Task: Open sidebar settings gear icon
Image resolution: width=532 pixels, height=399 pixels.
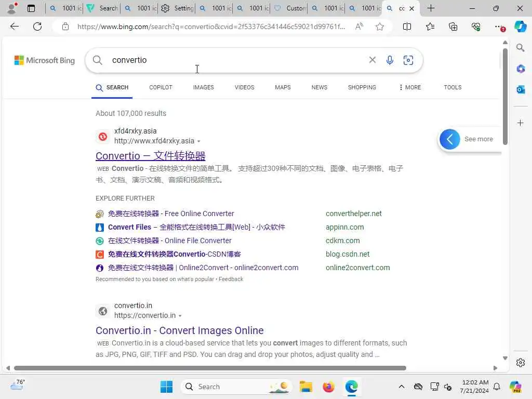Action: pos(520,362)
